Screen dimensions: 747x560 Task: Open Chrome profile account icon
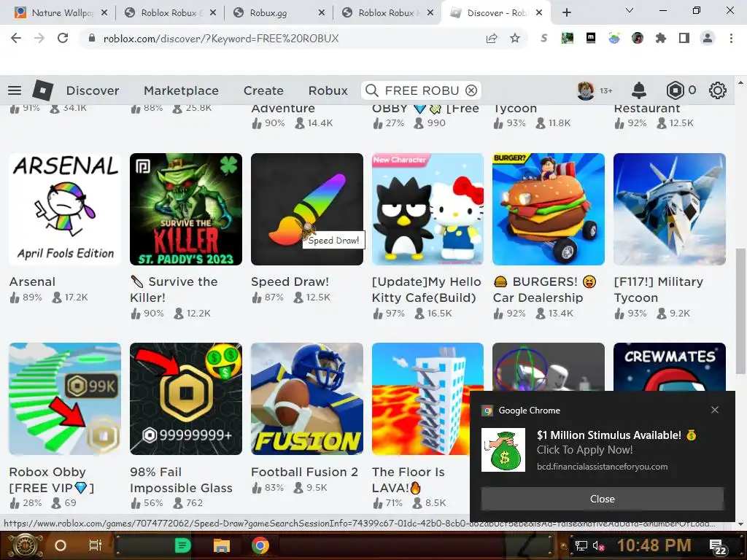tap(708, 39)
